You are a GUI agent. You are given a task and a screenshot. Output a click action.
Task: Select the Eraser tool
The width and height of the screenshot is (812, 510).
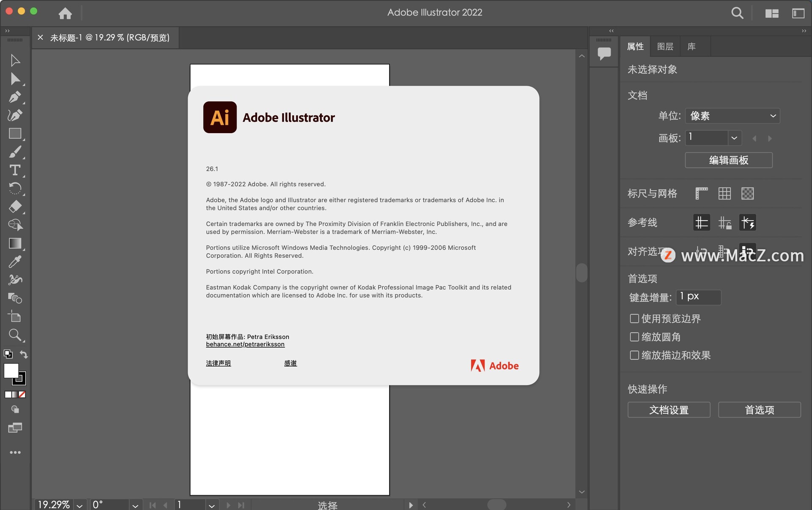tap(15, 207)
